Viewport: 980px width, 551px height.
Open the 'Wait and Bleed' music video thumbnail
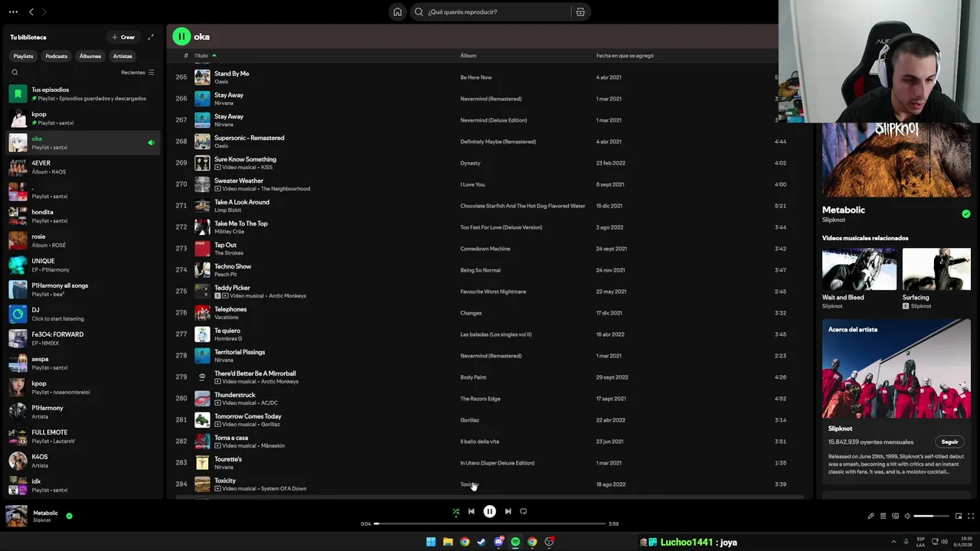coord(858,269)
